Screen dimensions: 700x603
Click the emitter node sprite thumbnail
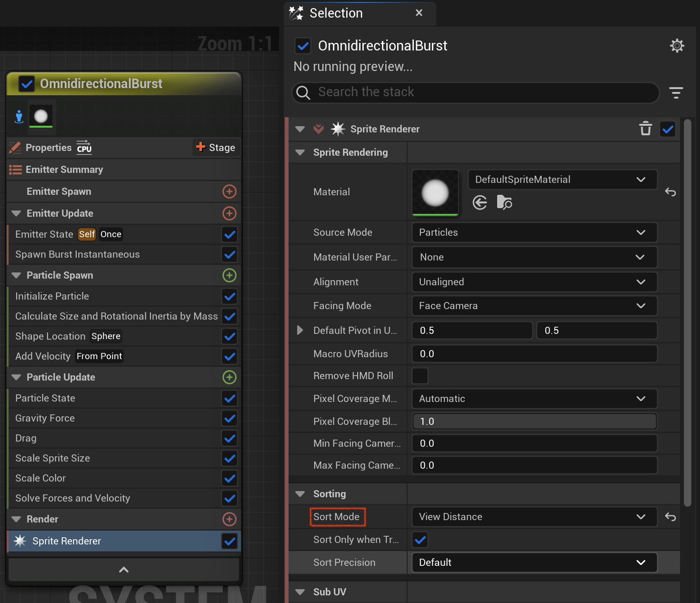coord(41,116)
